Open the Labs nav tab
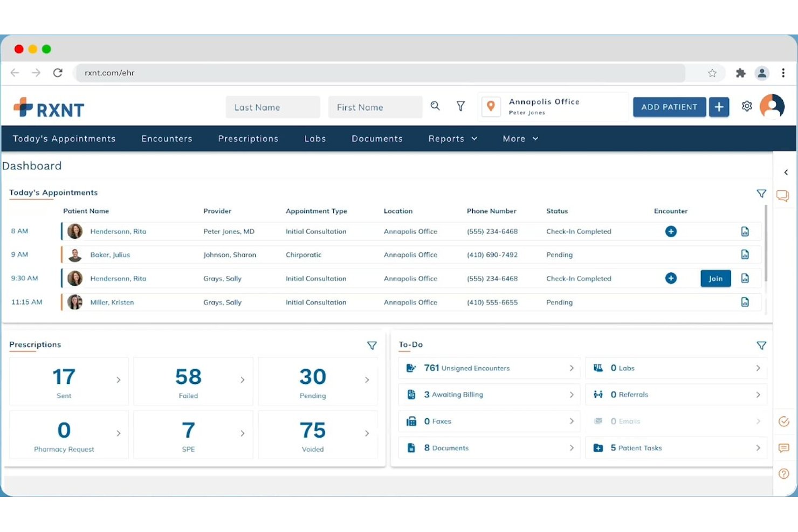Screen dimensions: 798x532 point(315,139)
